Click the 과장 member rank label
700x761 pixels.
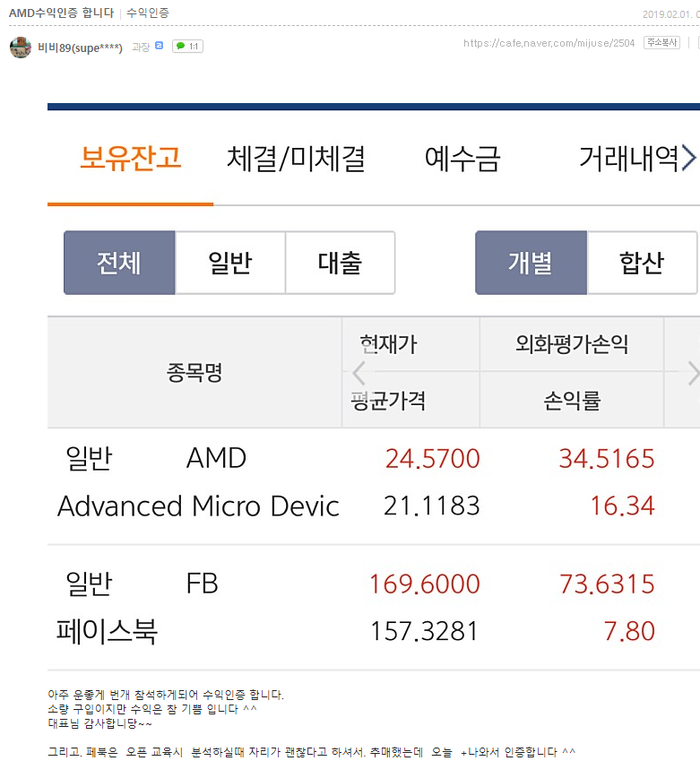coord(141,48)
